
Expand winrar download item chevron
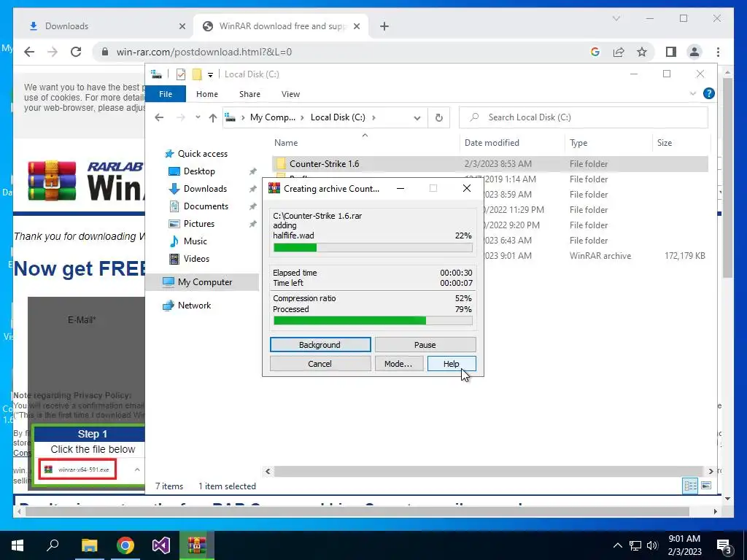coord(137,470)
